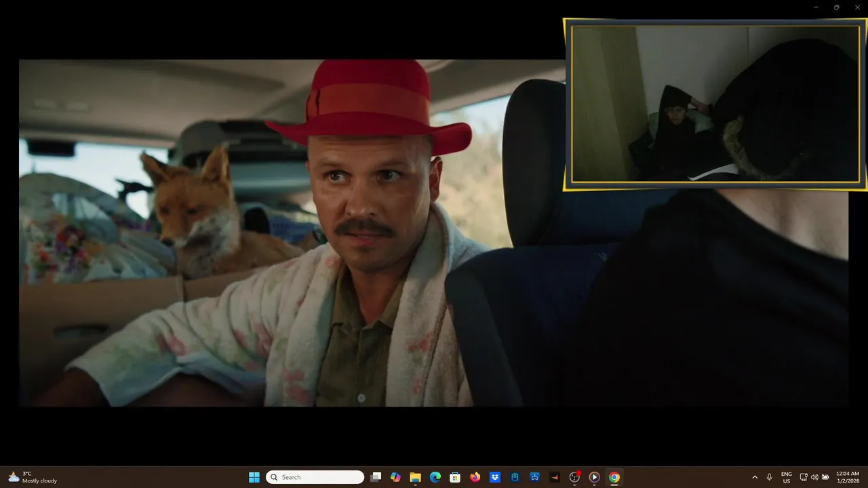Open Dropbox from the taskbar
The image size is (868, 488).
pos(495,477)
